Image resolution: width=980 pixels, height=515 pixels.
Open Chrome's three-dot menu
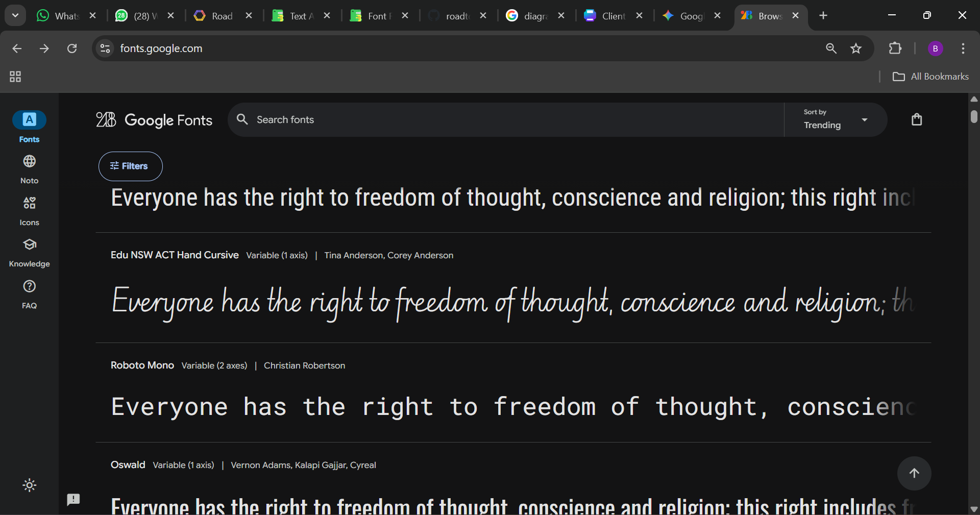coord(963,48)
